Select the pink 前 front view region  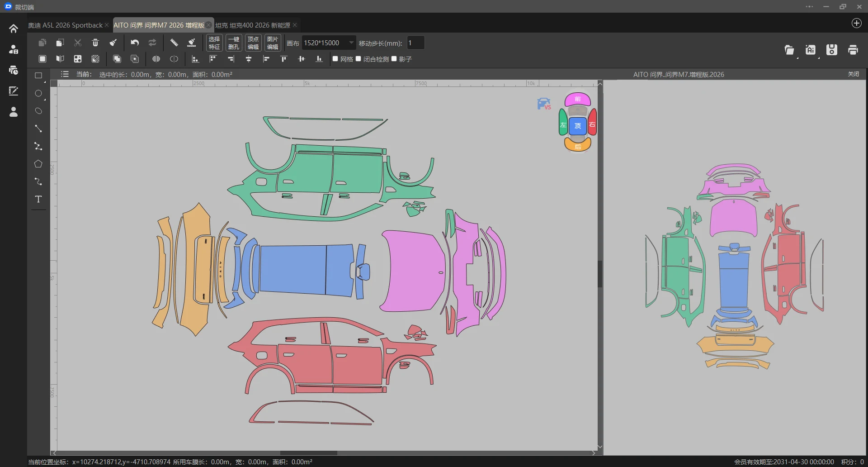click(578, 99)
